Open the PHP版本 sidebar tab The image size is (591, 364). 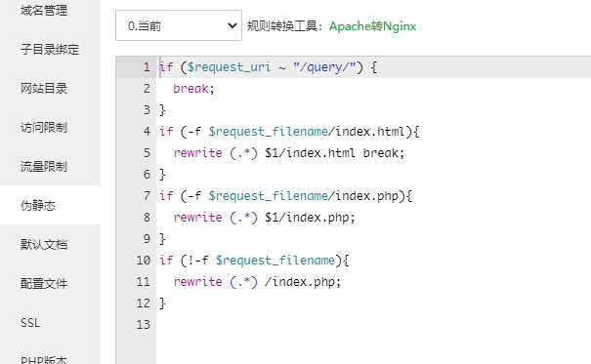(44, 360)
